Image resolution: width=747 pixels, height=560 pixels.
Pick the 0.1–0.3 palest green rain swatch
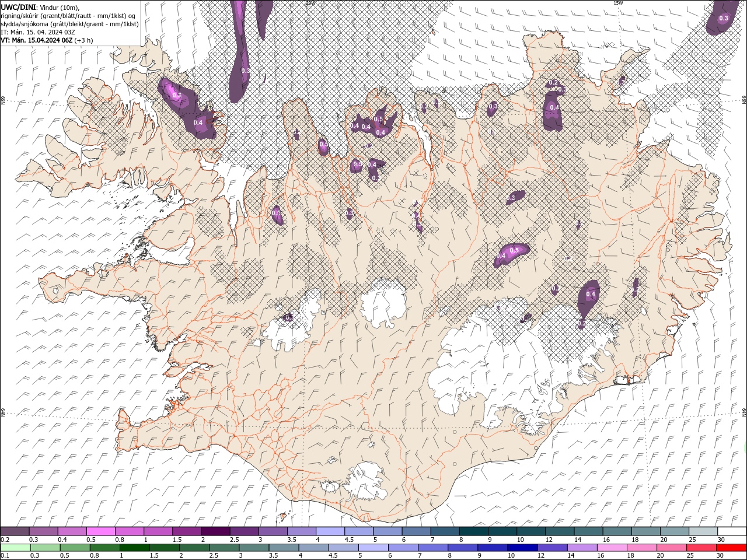tap(15, 548)
